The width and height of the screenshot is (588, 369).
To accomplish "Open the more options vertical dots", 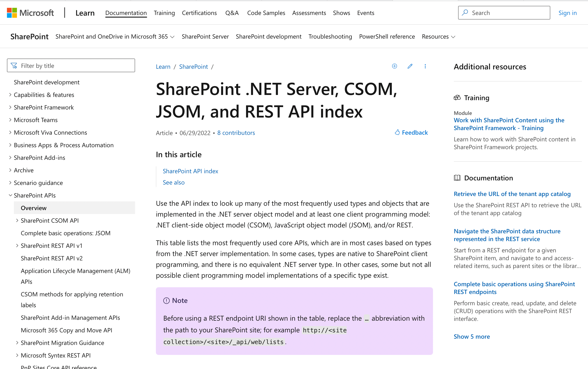I will tap(425, 66).
